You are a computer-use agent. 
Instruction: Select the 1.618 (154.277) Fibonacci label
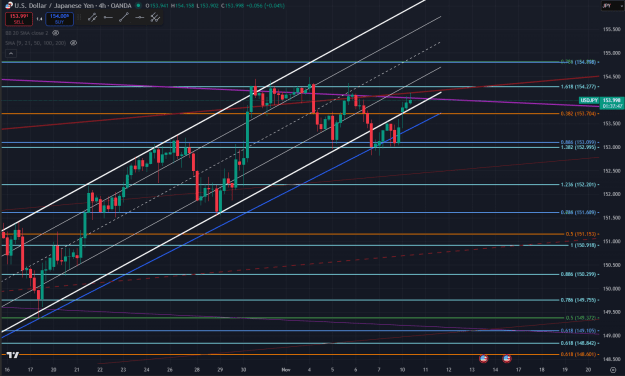578,87
